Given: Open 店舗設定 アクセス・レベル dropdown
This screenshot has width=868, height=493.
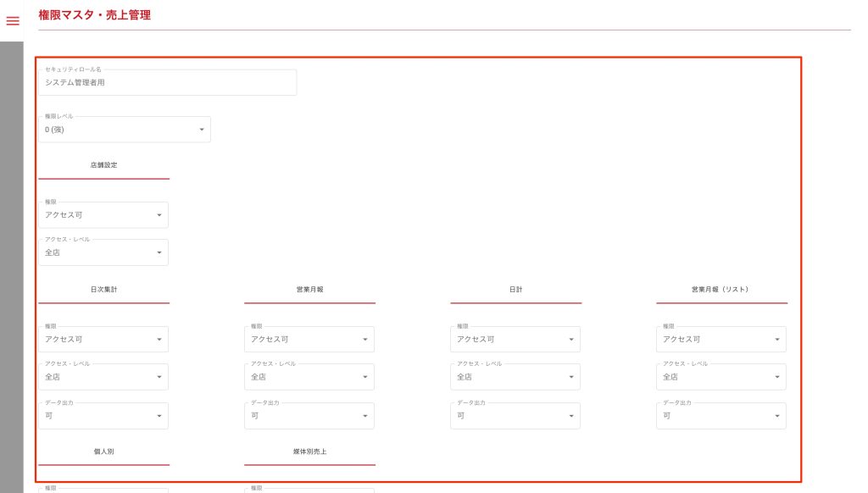Looking at the screenshot, I should (103, 252).
